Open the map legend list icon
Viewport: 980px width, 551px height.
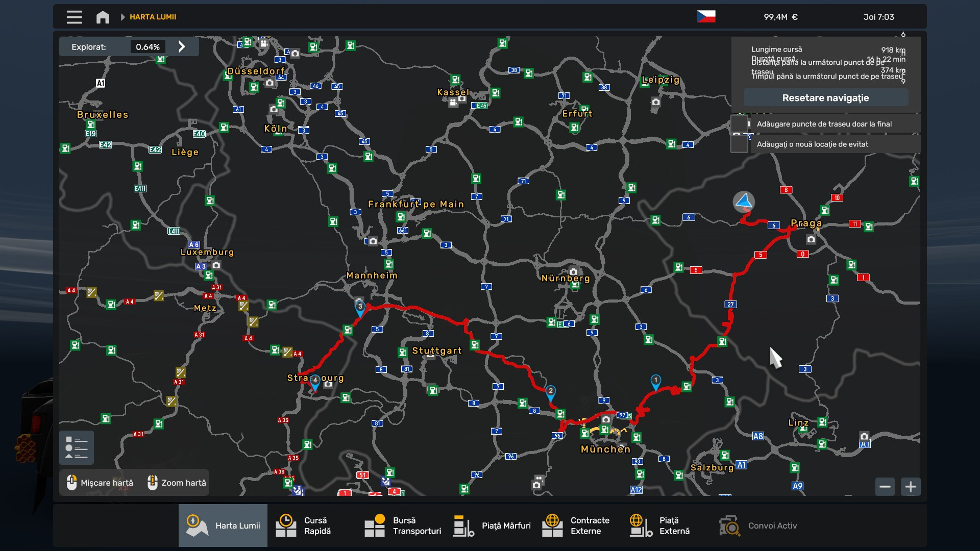(x=77, y=447)
